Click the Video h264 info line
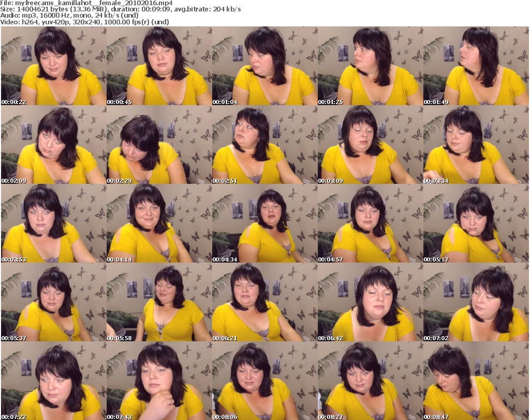 [84, 22]
